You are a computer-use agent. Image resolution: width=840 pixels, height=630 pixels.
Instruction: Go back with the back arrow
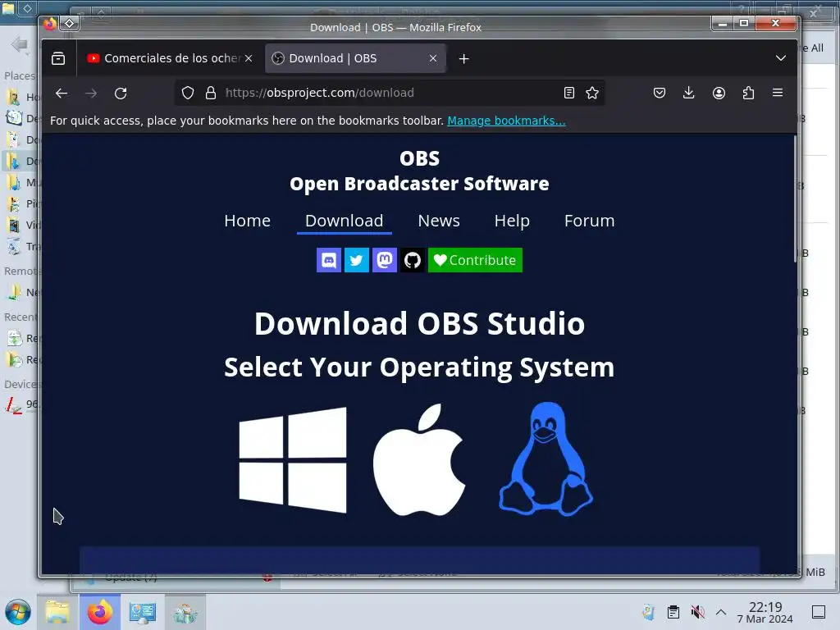pyautogui.click(x=62, y=94)
